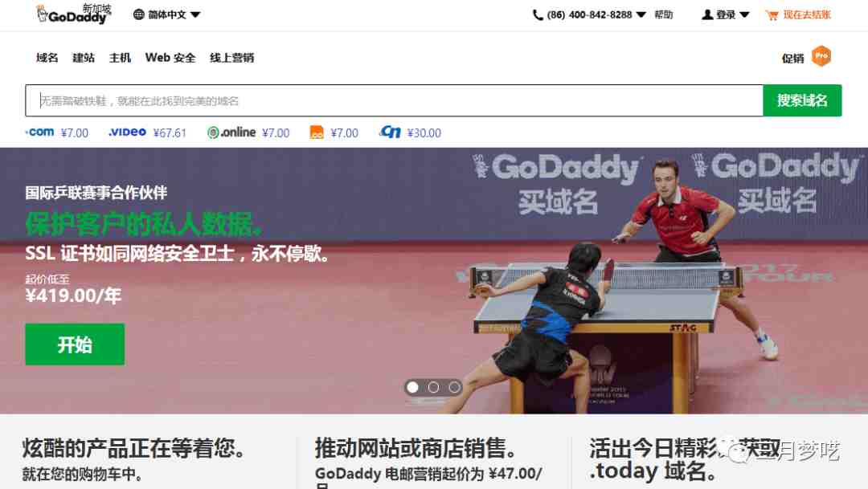Click the green 开始 button
This screenshot has height=489, width=868.
coord(75,344)
